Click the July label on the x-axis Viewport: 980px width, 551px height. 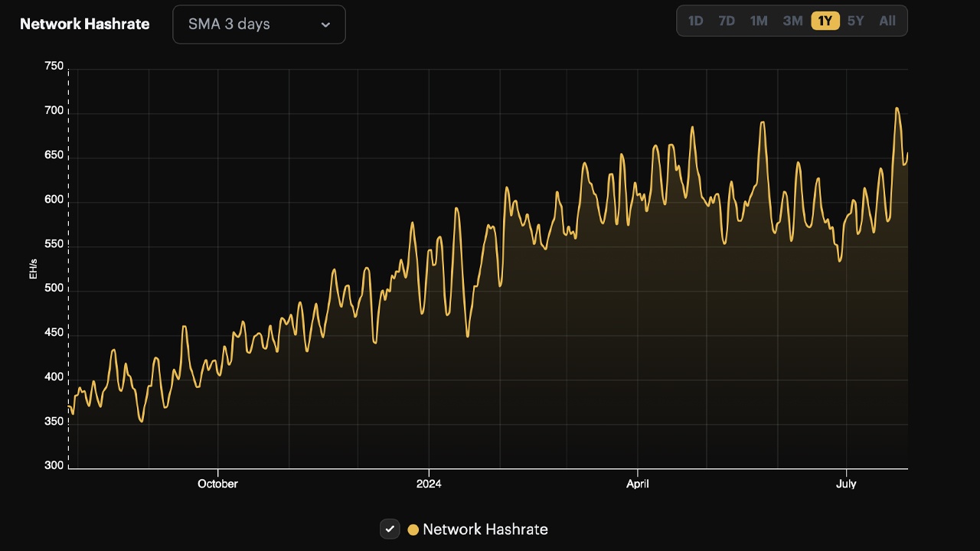pos(846,484)
